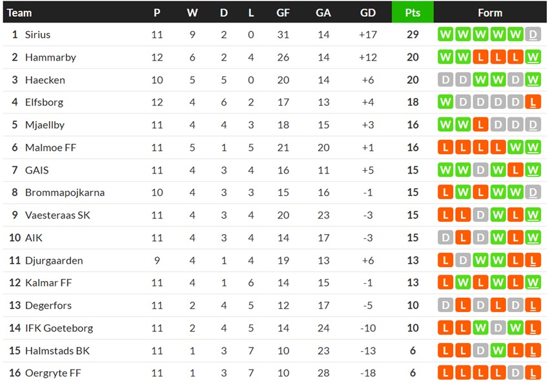
Task: Open the Vaesteraas SK team link
Action: pos(57,215)
